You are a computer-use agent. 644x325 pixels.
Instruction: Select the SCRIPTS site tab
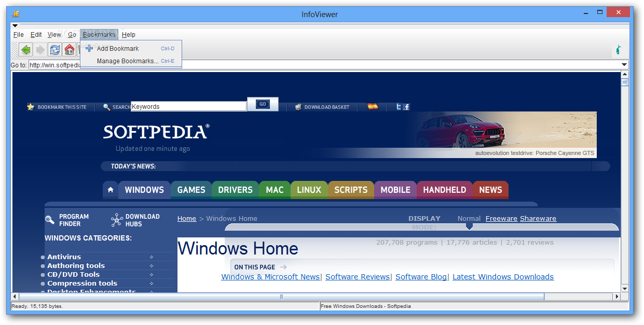point(351,190)
